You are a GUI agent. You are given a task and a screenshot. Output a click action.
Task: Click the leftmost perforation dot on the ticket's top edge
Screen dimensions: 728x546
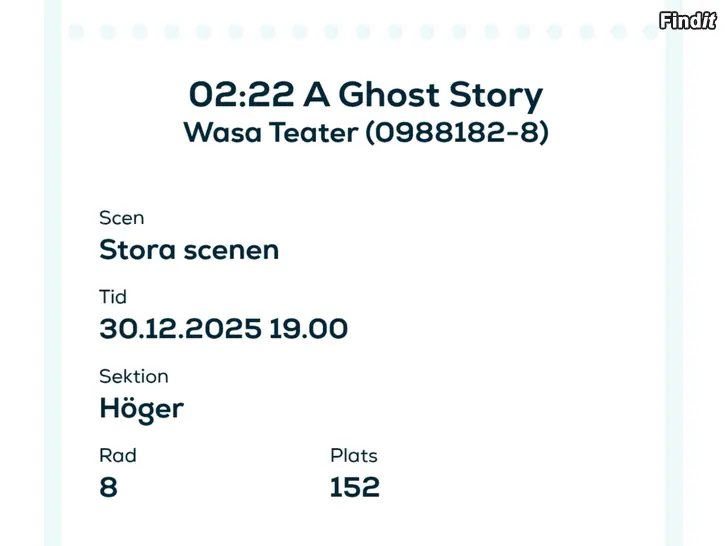75,32
